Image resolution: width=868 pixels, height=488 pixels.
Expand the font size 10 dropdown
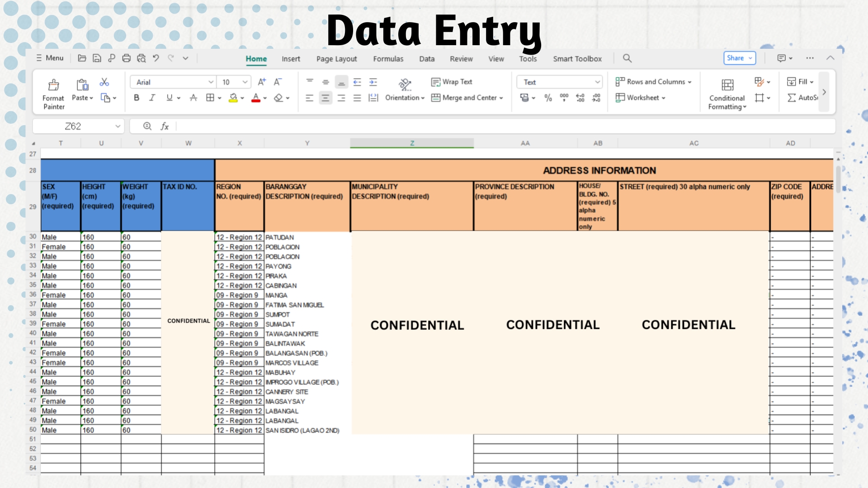[245, 82]
